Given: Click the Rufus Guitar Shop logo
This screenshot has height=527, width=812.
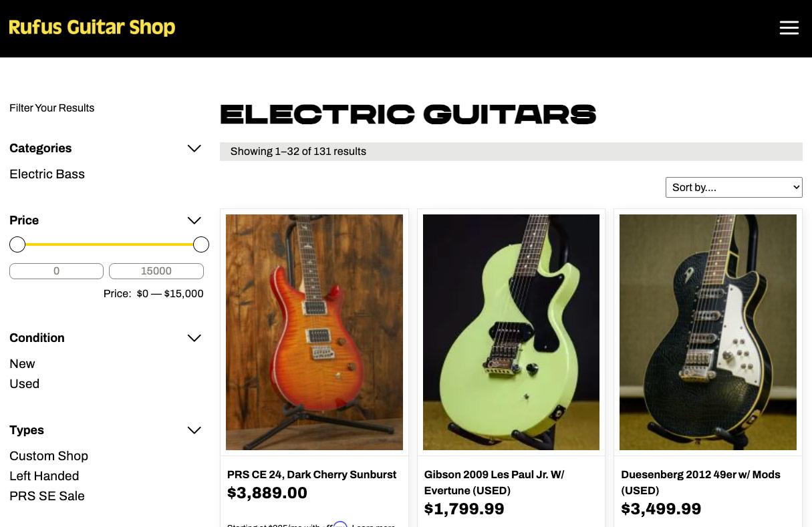Looking at the screenshot, I should pyautogui.click(x=92, y=28).
